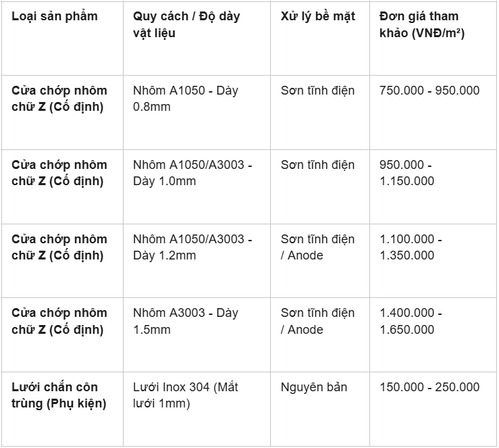Click 'Sơn tĩnh điện' in the 1.0mm row

[x=317, y=165]
